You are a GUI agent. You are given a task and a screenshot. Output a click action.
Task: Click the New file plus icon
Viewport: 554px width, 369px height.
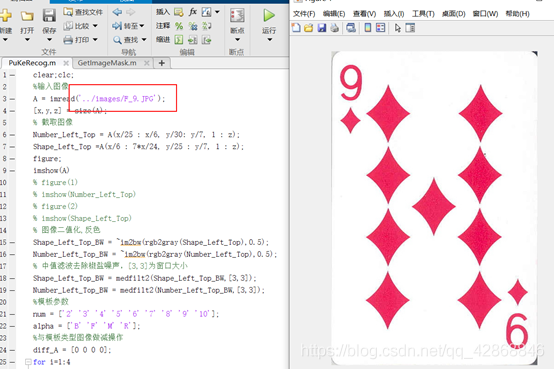[5, 16]
